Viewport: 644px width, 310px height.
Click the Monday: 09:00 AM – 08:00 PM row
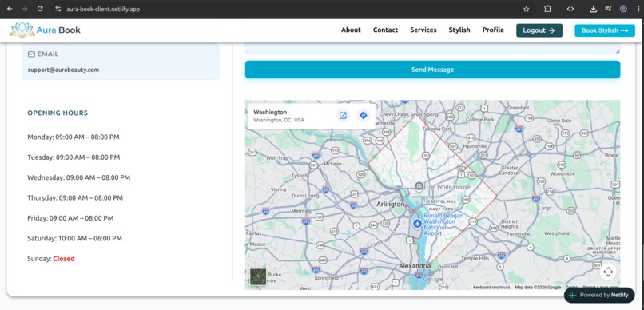click(74, 137)
